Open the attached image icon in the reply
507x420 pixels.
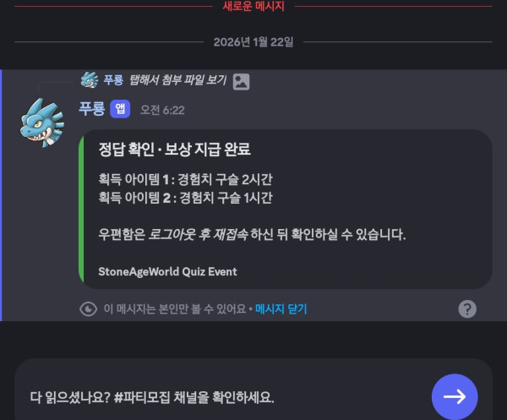[241, 81]
